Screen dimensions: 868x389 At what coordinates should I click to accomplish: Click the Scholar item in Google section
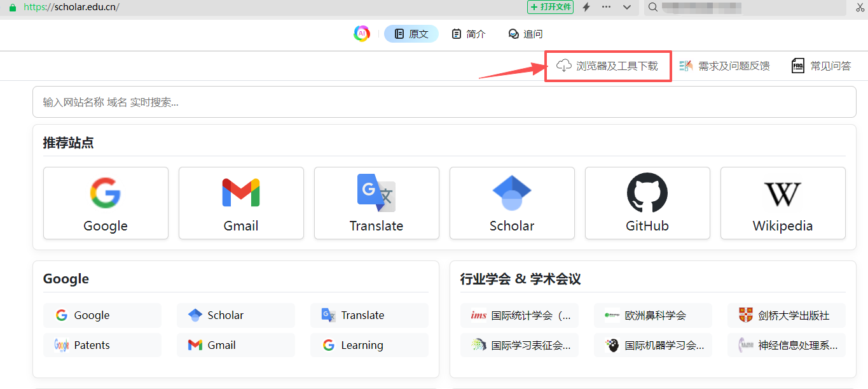[x=236, y=315]
